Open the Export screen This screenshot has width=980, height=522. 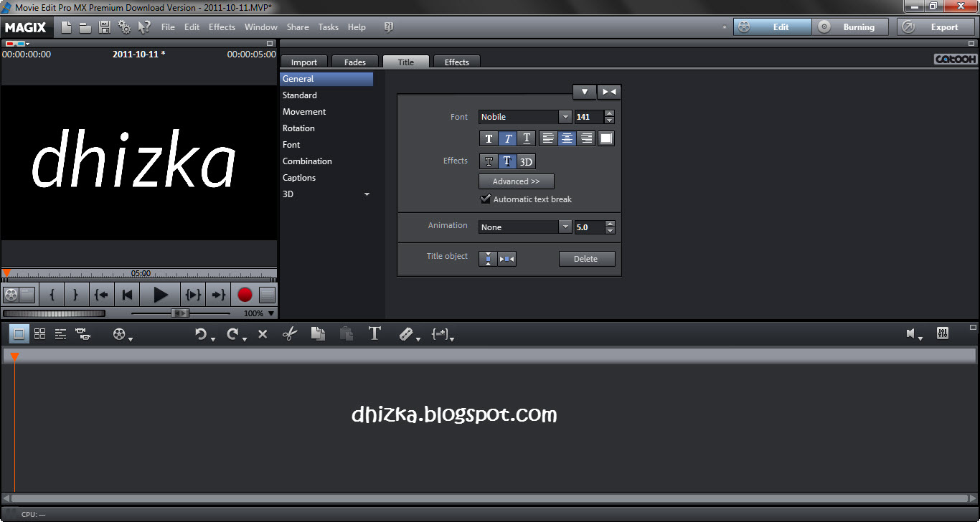point(936,27)
